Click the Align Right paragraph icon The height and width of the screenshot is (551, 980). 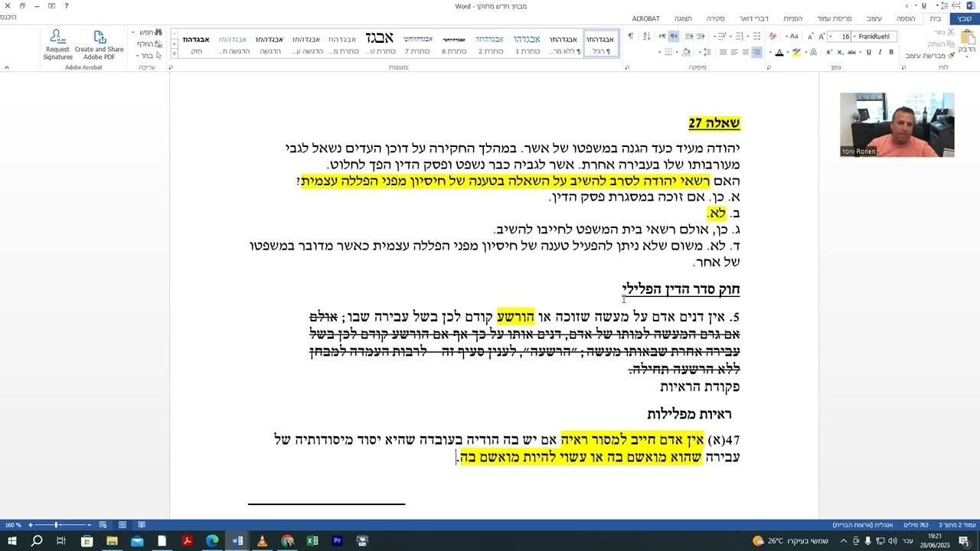pyautogui.click(x=756, y=52)
